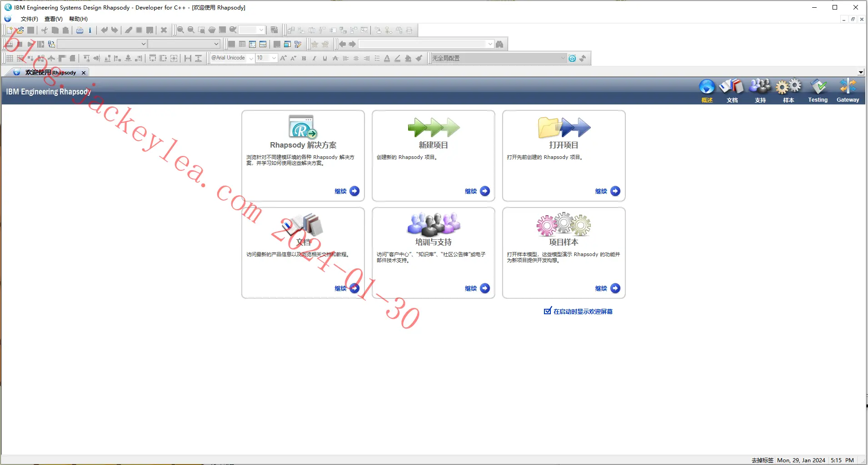Expand the 无全局配置 dropdown
The width and height of the screenshot is (868, 465).
click(563, 58)
